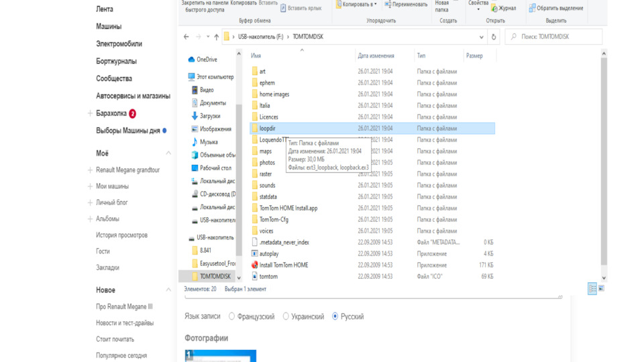644x362 pixels.
Task: Collapse the Моё sidebar section
Action: pos(168,154)
